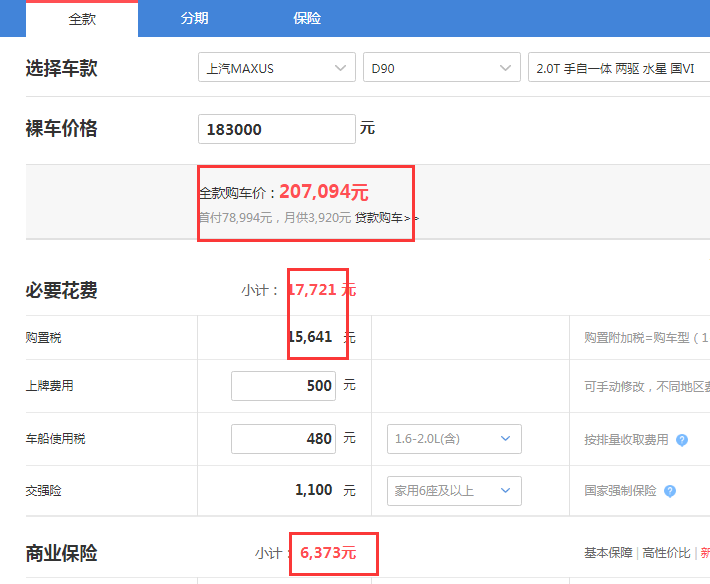Click the 商业保险 heading
This screenshot has height=584, width=710.
click(62, 553)
